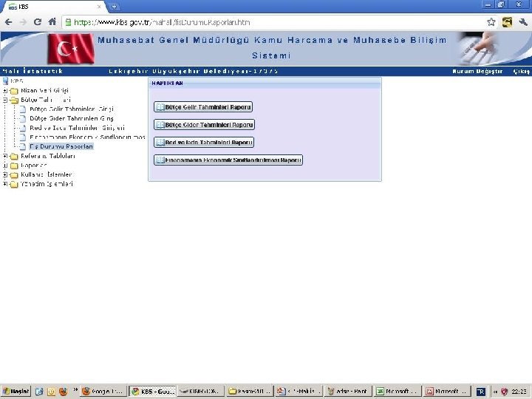Image resolution: width=532 pixels, height=399 pixels.
Task: Switch to the Microsoft PowerPoint taskbar window
Action: click(x=446, y=391)
